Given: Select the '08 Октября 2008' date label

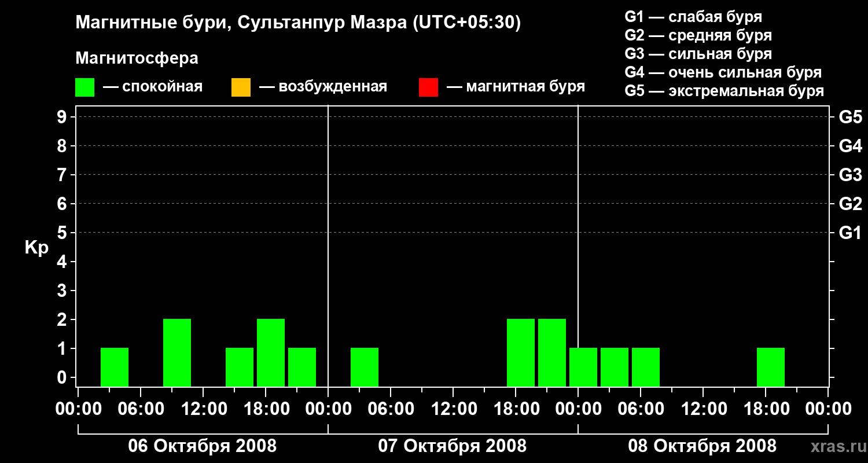Looking at the screenshot, I should click(x=702, y=446).
